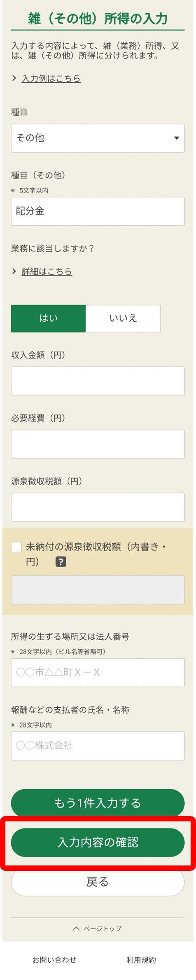Click chevron icon beside 詳細はこちら
Viewport: 196px width, 980px height.
click(x=14, y=271)
